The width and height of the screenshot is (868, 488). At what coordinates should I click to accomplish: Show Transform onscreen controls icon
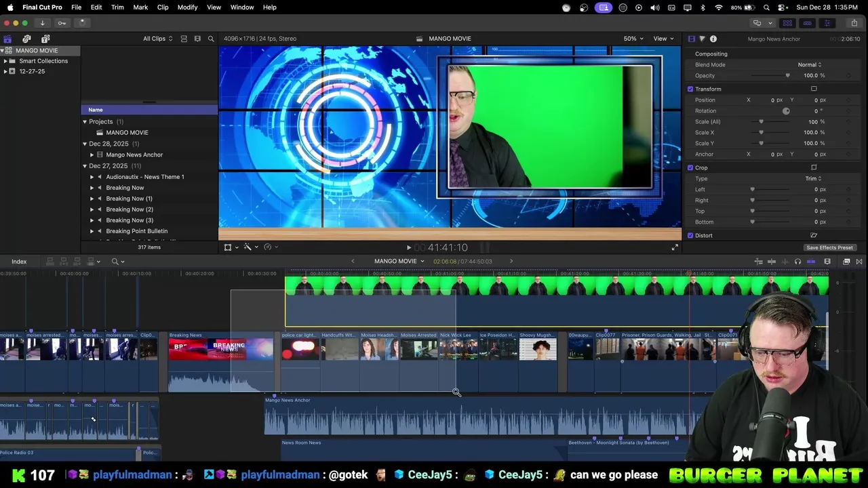click(x=814, y=89)
